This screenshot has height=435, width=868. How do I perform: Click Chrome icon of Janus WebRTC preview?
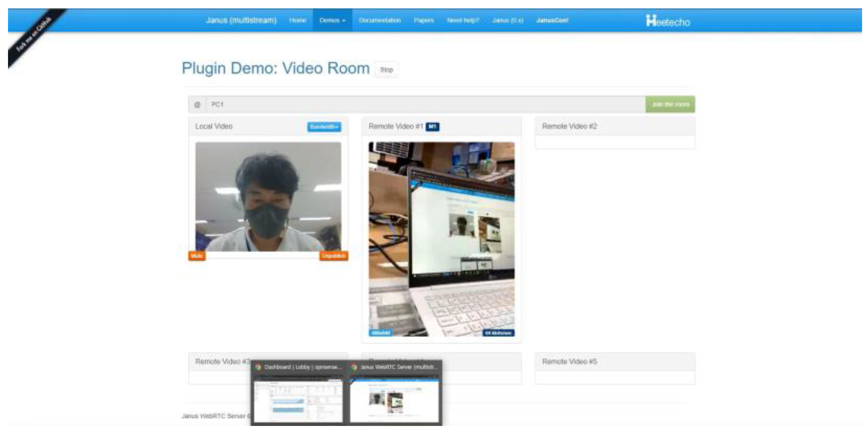[x=354, y=367]
